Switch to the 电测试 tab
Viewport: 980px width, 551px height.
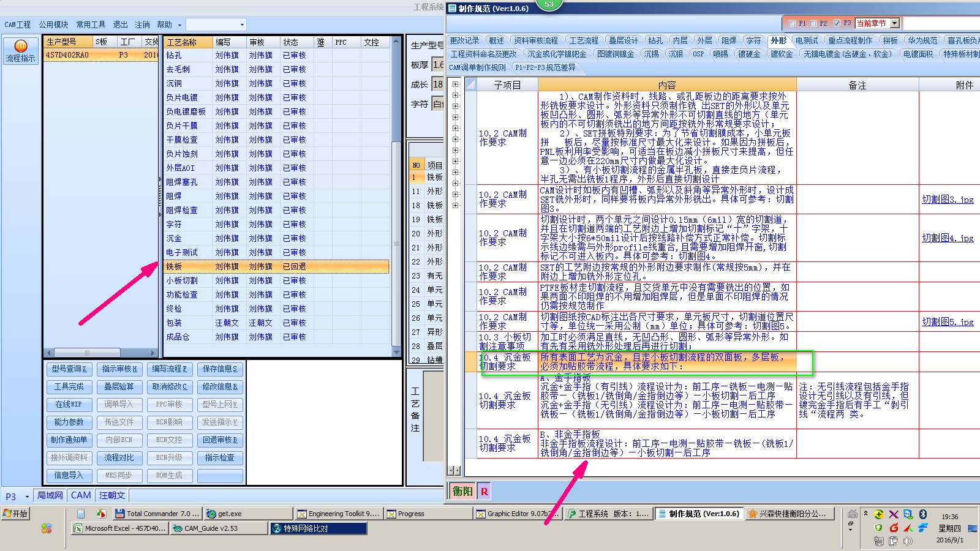point(807,40)
